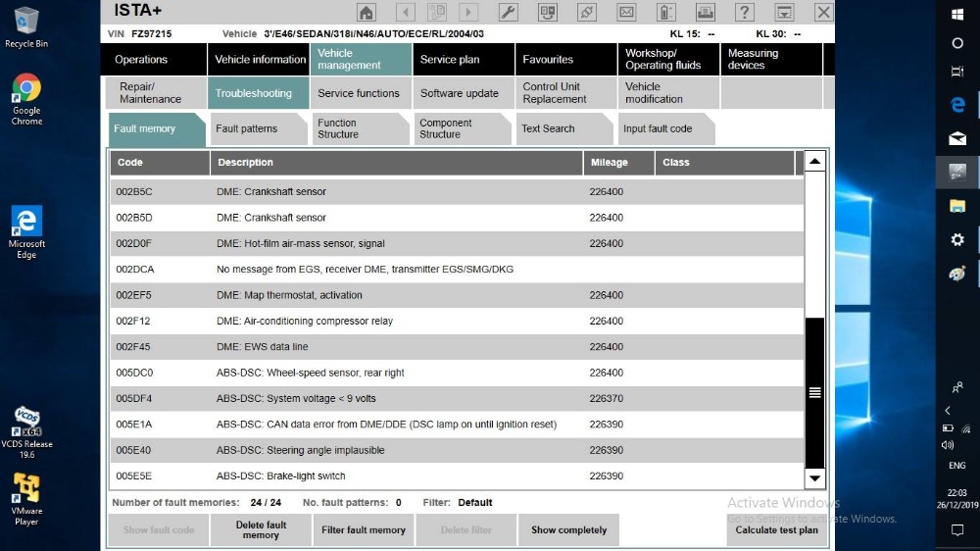Open Control Unit Replacement sub-tab
Viewport: 980px width, 551px height.
(x=566, y=93)
